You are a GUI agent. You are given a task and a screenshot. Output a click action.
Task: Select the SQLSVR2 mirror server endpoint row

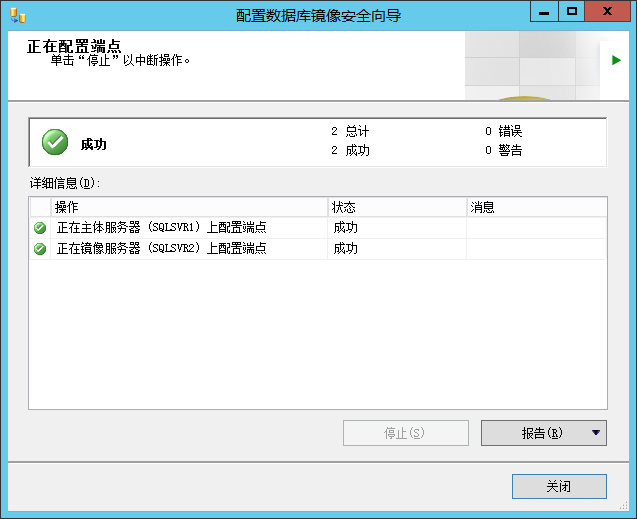(318, 249)
